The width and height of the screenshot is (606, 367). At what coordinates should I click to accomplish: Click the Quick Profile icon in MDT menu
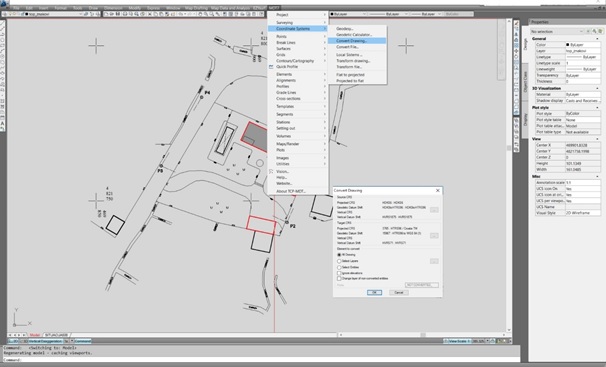271,67
